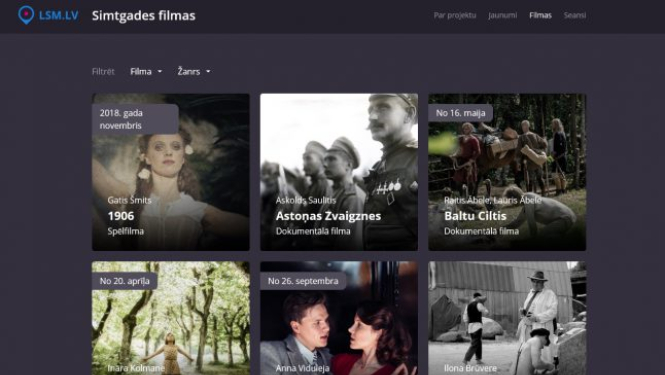Select the Filmas navigation item
Viewport: 665px width, 375px height.
(540, 15)
